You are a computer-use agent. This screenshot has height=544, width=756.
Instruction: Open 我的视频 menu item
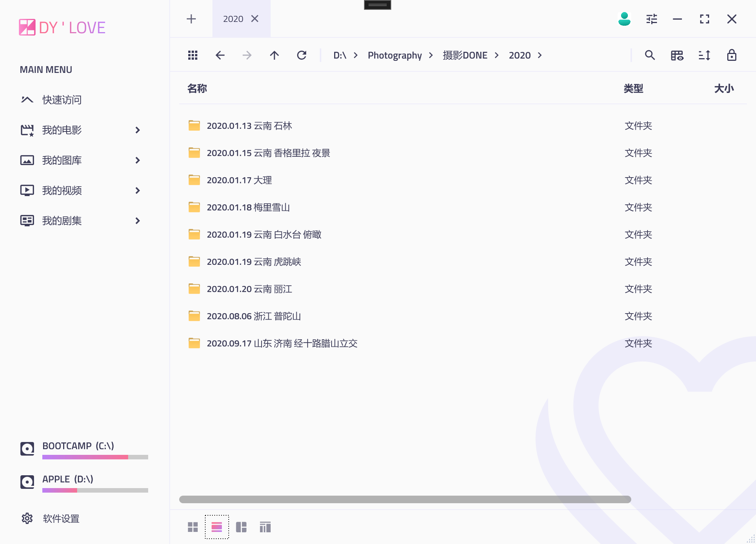coord(62,190)
